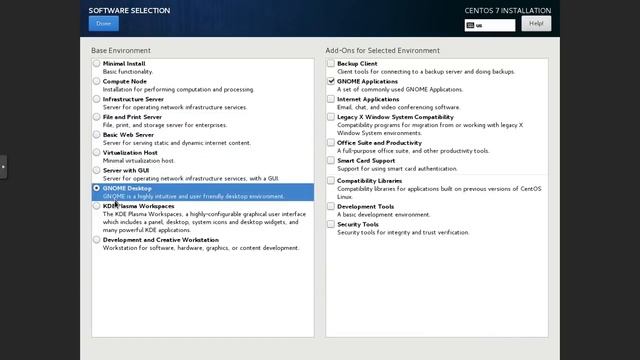Image resolution: width=640 pixels, height=360 pixels.
Task: Click 'A basic development environment.' description
Action: click(x=383, y=215)
